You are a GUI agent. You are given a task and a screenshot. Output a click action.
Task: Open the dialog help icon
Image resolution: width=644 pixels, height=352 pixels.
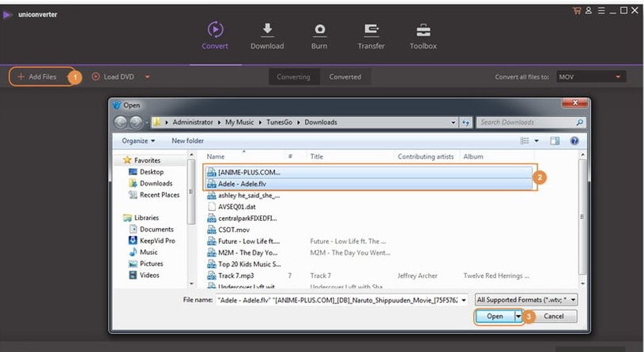point(574,140)
